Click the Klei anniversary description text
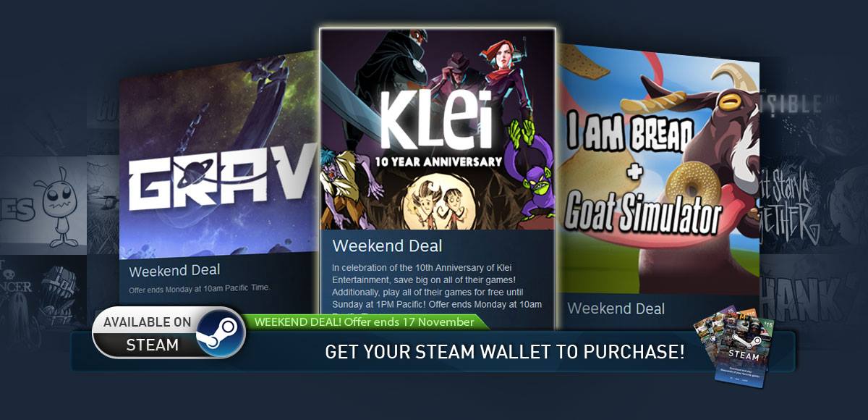The image size is (868, 420). point(437,285)
